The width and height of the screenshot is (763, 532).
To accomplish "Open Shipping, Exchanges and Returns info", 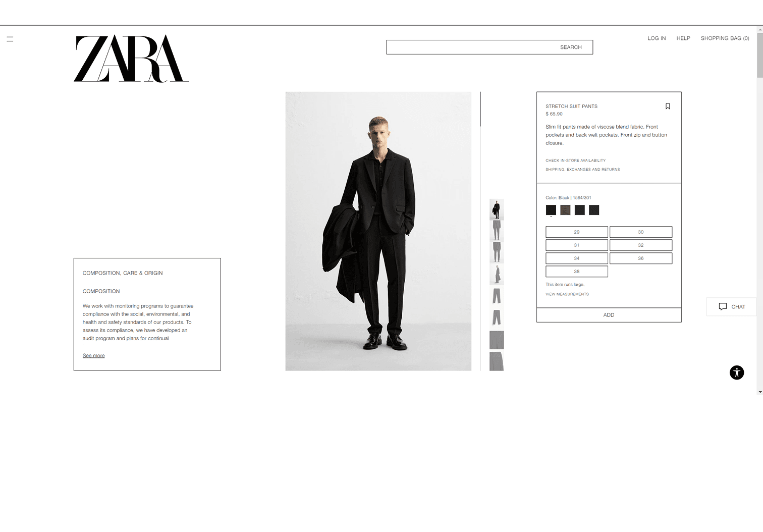I will point(583,170).
